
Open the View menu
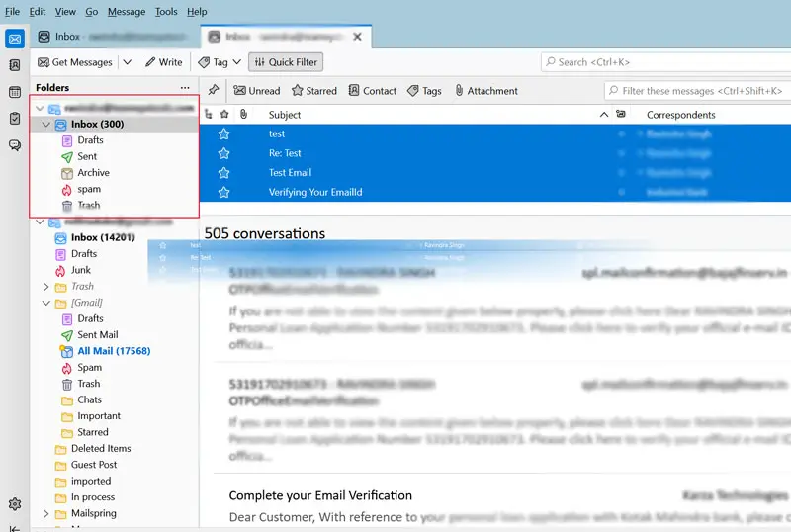point(65,12)
